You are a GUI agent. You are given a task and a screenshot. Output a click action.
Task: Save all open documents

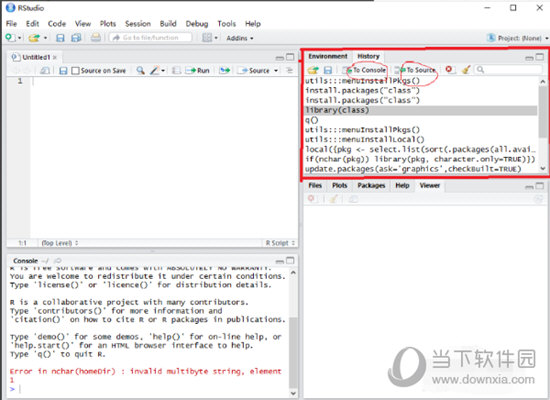tap(76, 38)
